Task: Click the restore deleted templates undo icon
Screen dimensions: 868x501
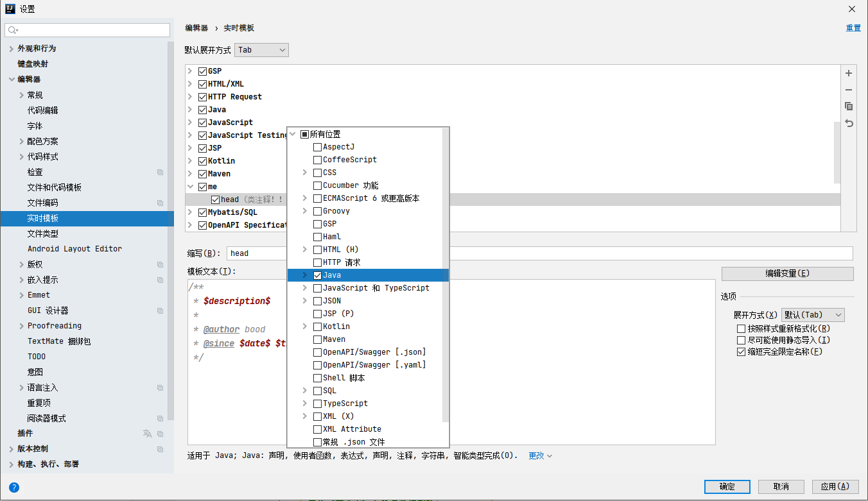Action: pyautogui.click(x=849, y=123)
